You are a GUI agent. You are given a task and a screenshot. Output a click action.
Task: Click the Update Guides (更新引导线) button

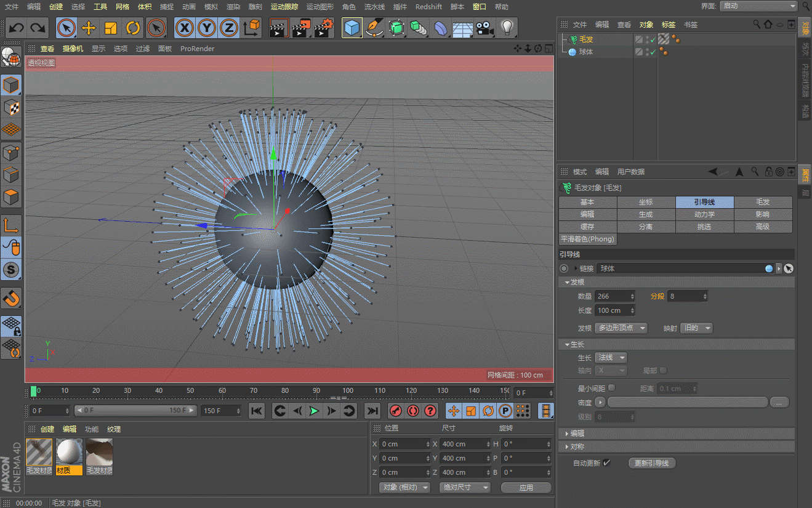coord(652,463)
